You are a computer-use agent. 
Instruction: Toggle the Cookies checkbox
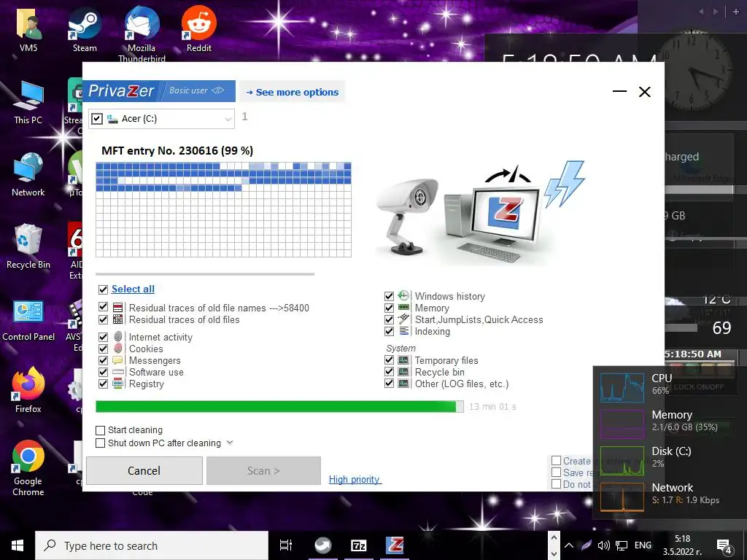pos(103,349)
